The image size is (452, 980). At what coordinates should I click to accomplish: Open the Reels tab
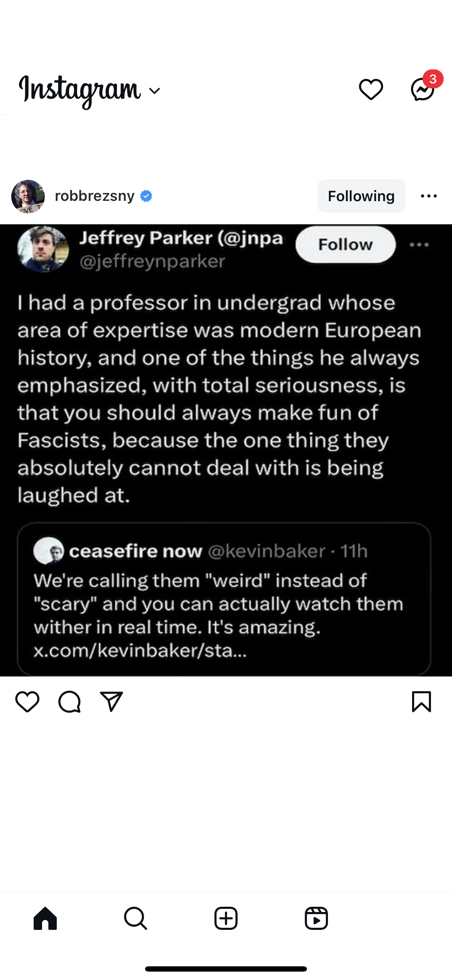coord(316,918)
